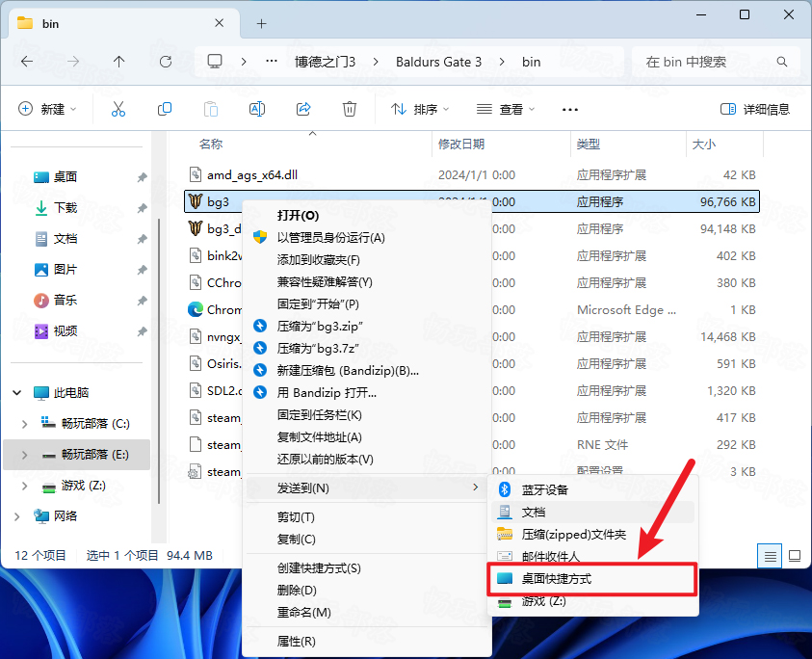
Task: Click the chevron after 博德之门3 in address bar
Action: (376, 62)
